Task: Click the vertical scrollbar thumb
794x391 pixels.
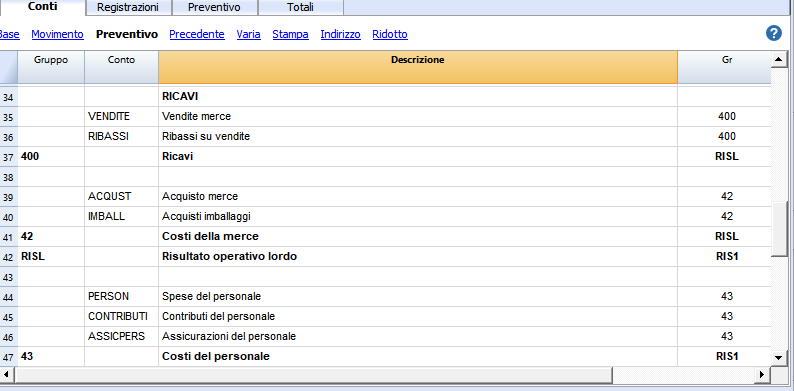Action: coord(778,229)
